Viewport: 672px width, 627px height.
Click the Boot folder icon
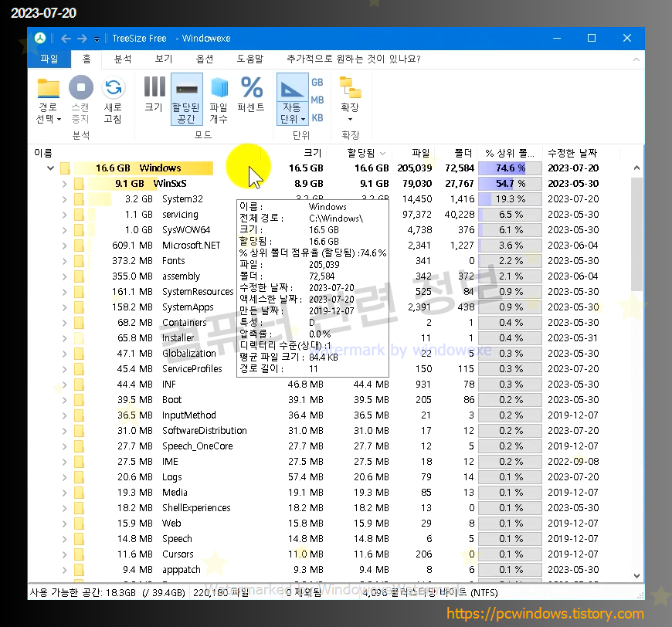[79, 399]
